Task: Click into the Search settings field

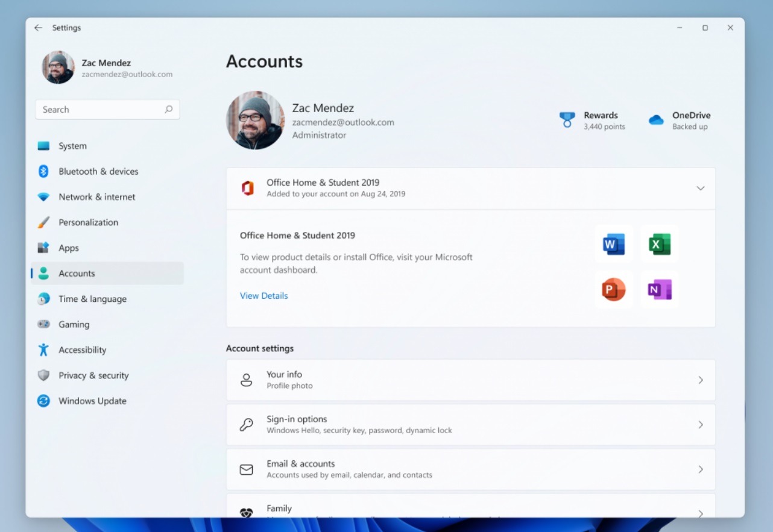Action: [x=99, y=110]
